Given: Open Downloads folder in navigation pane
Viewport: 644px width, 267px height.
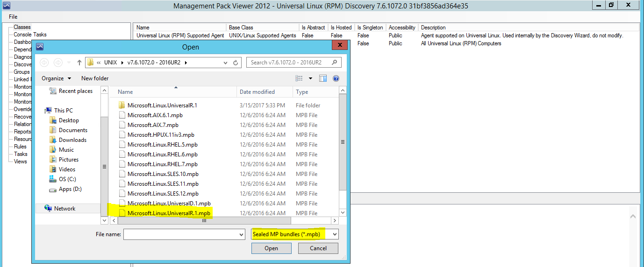Looking at the screenshot, I should click(x=68, y=140).
